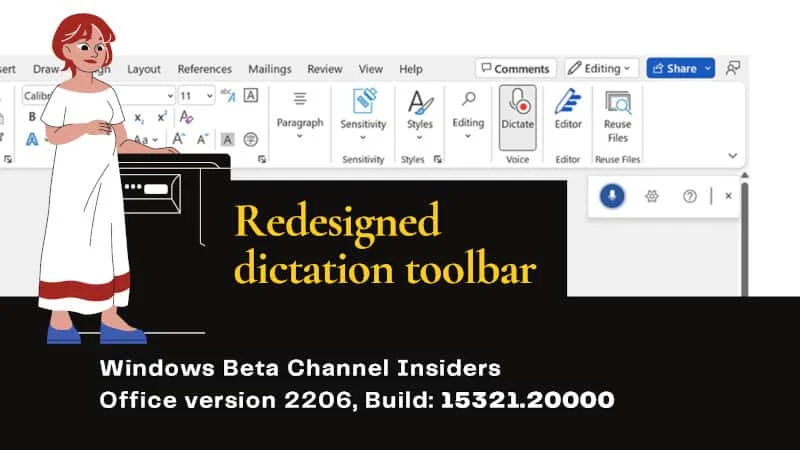Open Font dialog launcher

click(x=262, y=159)
